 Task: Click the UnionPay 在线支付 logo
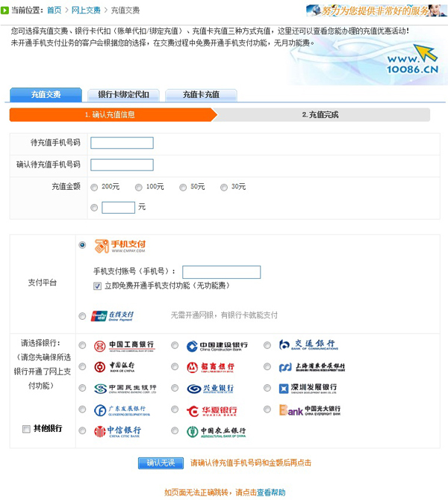coord(113,316)
